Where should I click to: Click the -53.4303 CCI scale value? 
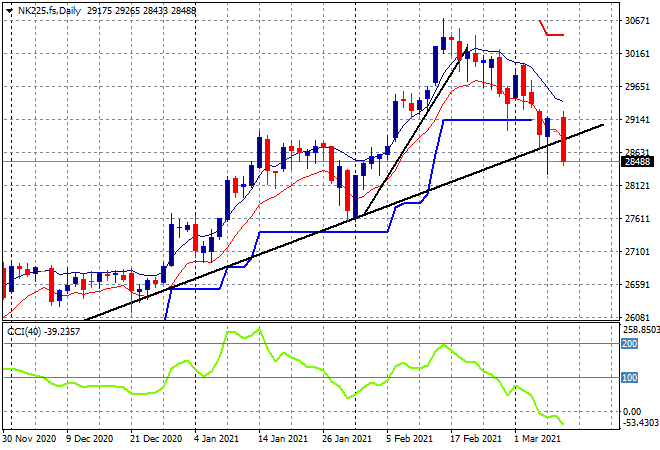pyautogui.click(x=640, y=422)
